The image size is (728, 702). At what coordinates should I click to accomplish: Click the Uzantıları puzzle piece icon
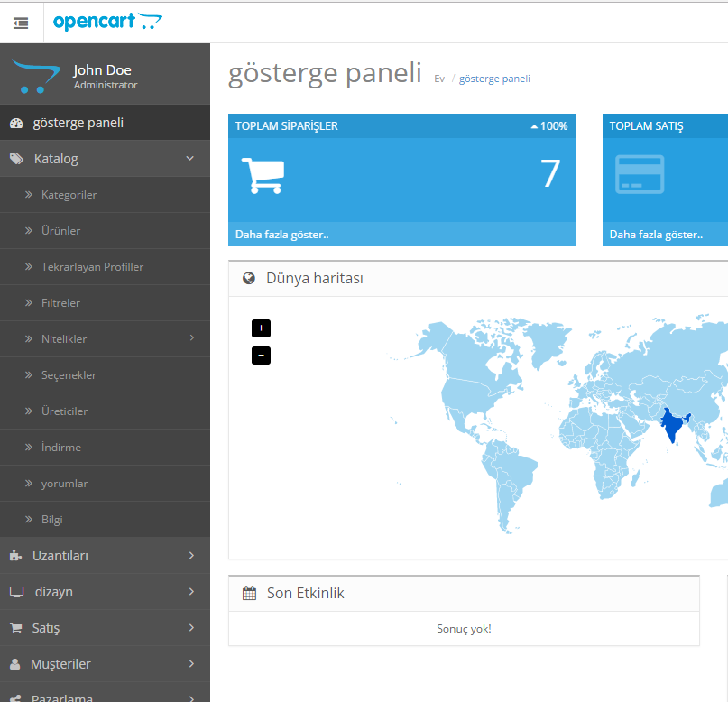click(15, 555)
